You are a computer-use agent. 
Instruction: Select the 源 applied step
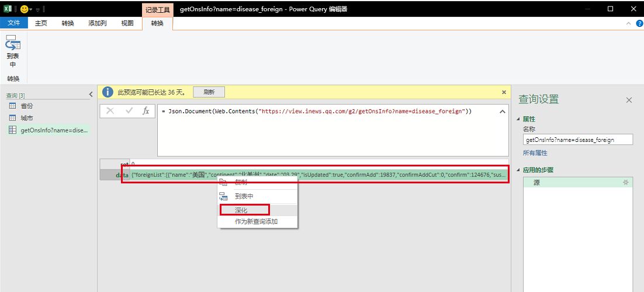pyautogui.click(x=578, y=183)
